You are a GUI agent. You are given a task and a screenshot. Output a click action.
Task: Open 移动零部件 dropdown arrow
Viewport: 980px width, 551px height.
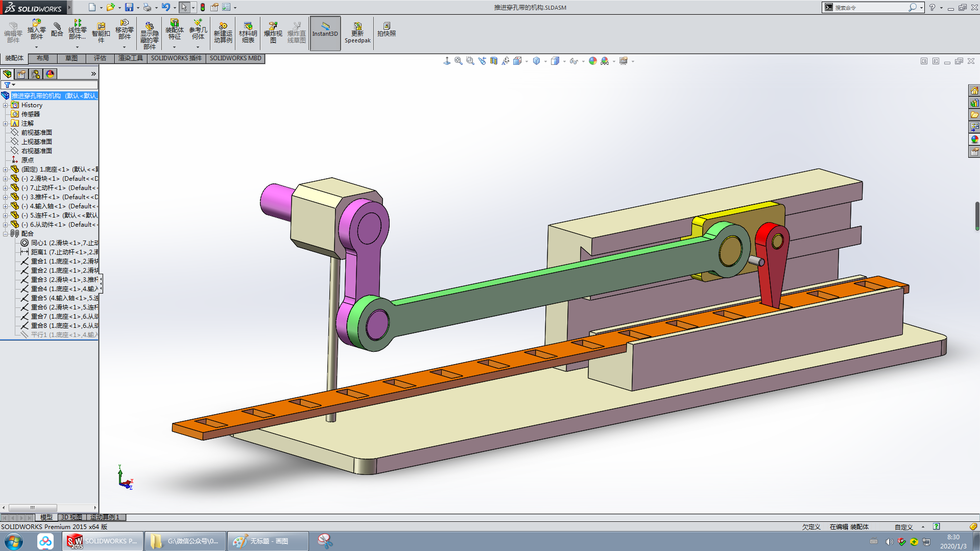coord(124,47)
